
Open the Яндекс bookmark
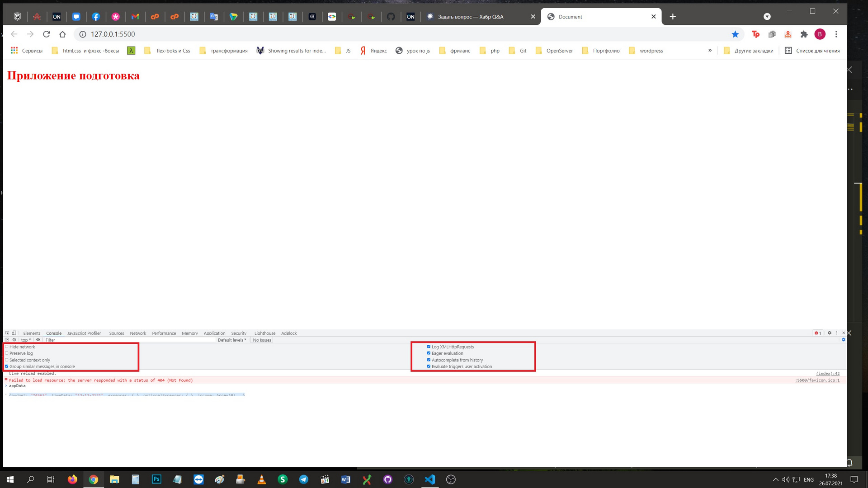pyautogui.click(x=373, y=51)
